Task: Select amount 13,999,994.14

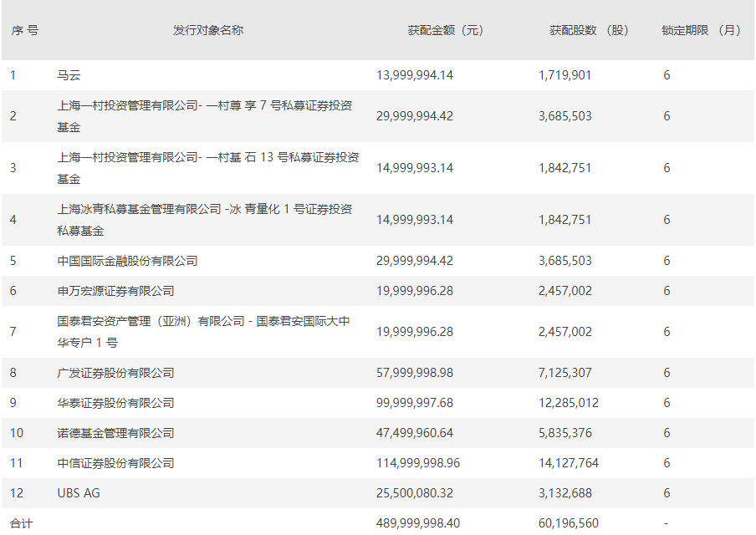Action: click(x=415, y=75)
